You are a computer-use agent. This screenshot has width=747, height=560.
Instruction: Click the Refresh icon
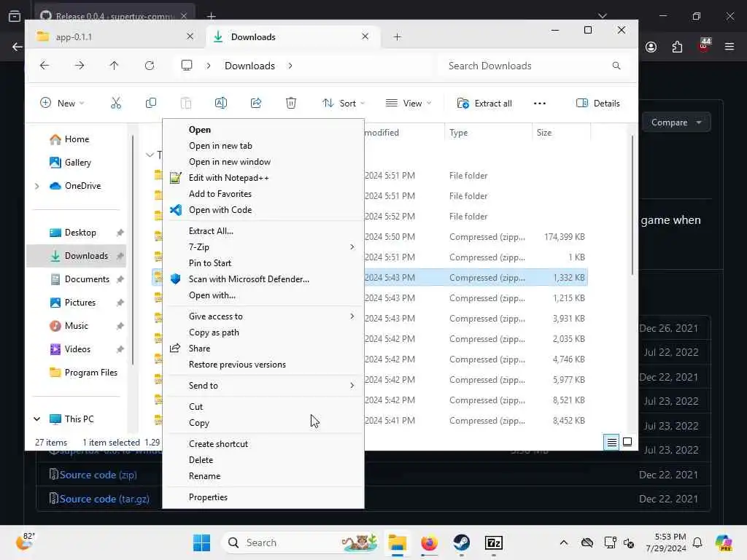[150, 66]
